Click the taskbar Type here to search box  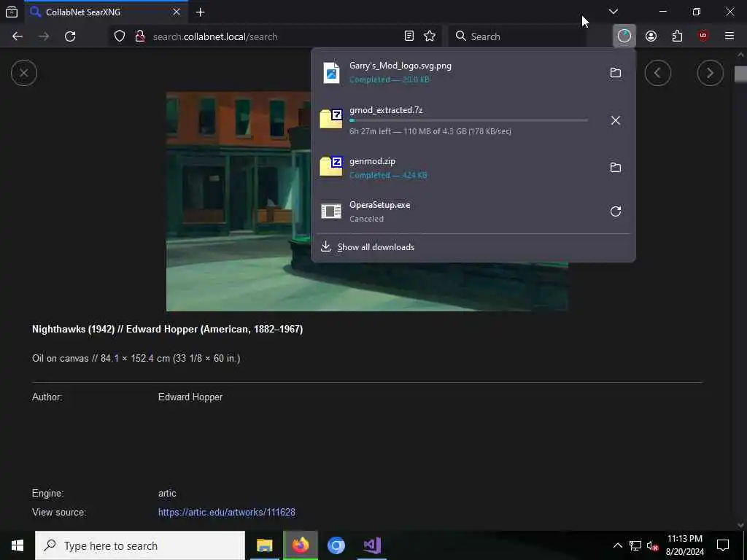139,545
